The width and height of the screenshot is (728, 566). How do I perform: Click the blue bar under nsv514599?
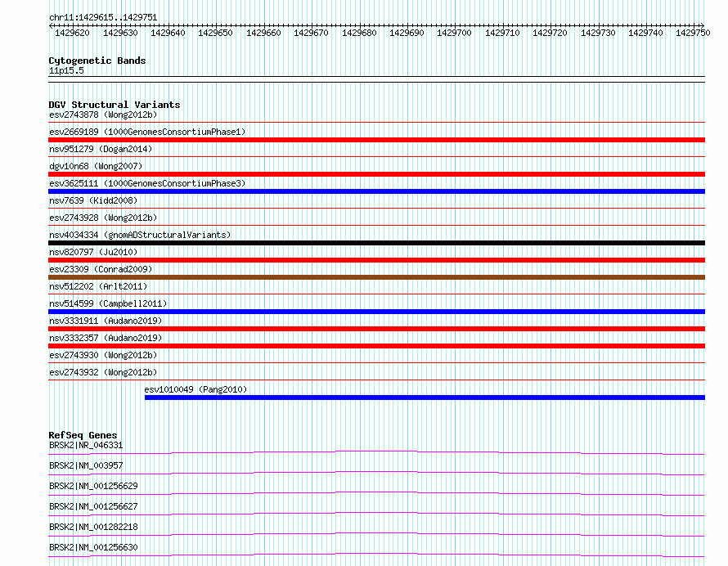tap(376, 312)
